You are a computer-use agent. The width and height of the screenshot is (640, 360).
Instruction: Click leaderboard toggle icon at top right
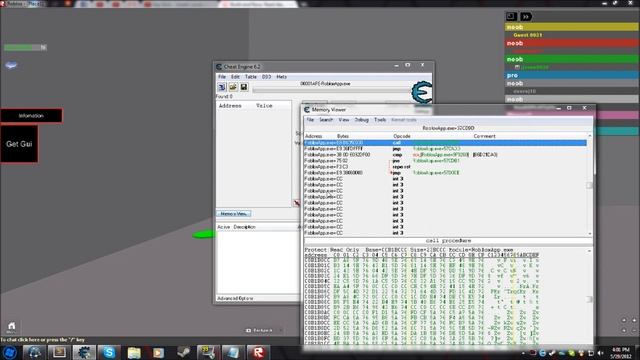[511, 17]
